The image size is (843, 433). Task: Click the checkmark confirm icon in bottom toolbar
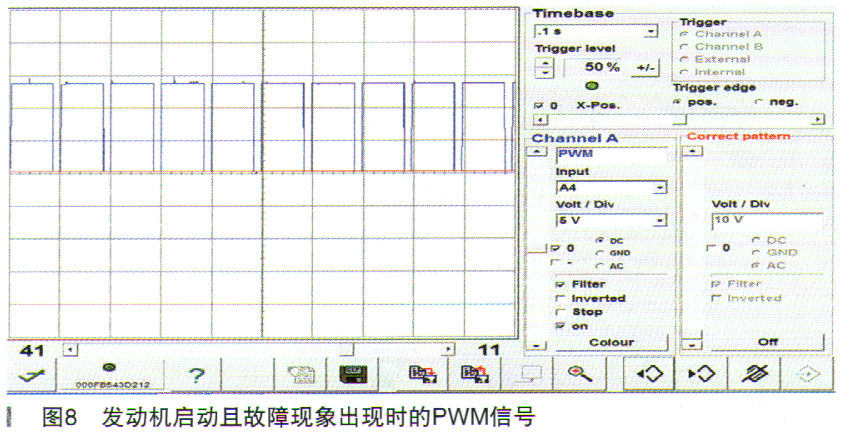pos(31,375)
